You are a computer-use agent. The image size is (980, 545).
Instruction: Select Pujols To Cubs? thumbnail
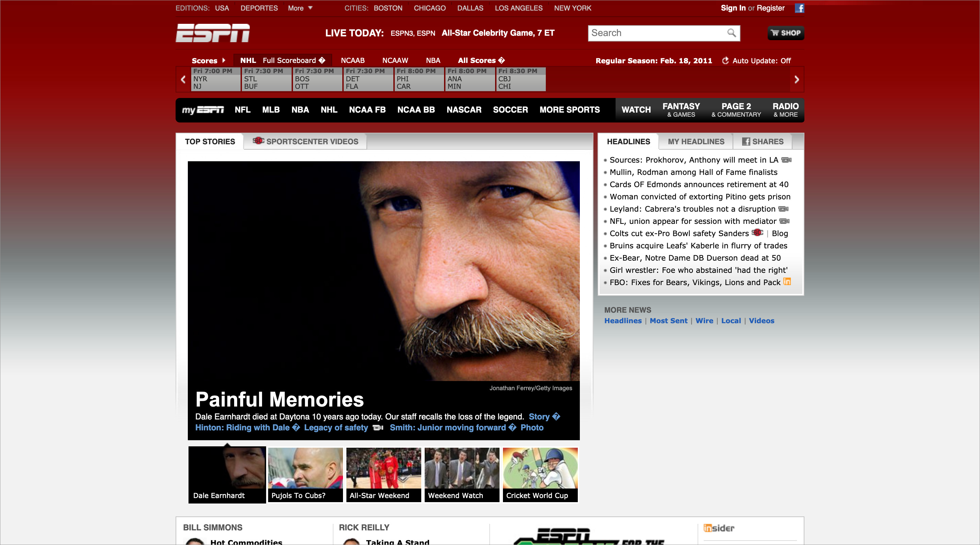pyautogui.click(x=305, y=475)
